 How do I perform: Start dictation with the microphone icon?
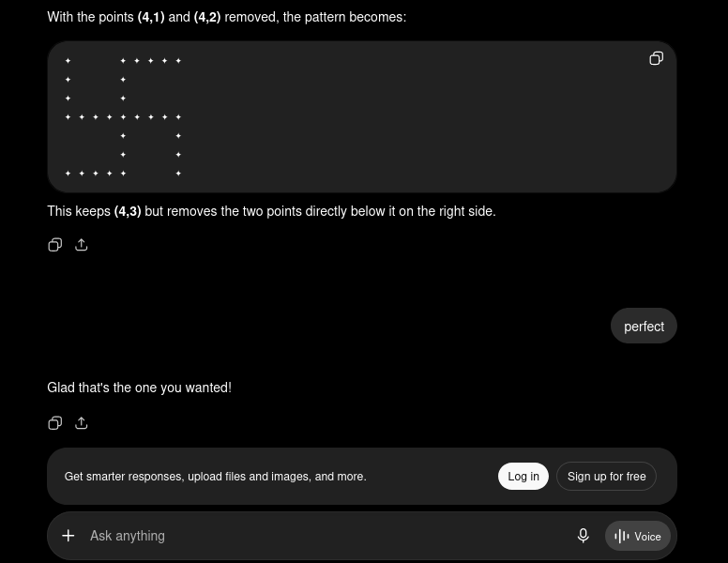tap(584, 536)
